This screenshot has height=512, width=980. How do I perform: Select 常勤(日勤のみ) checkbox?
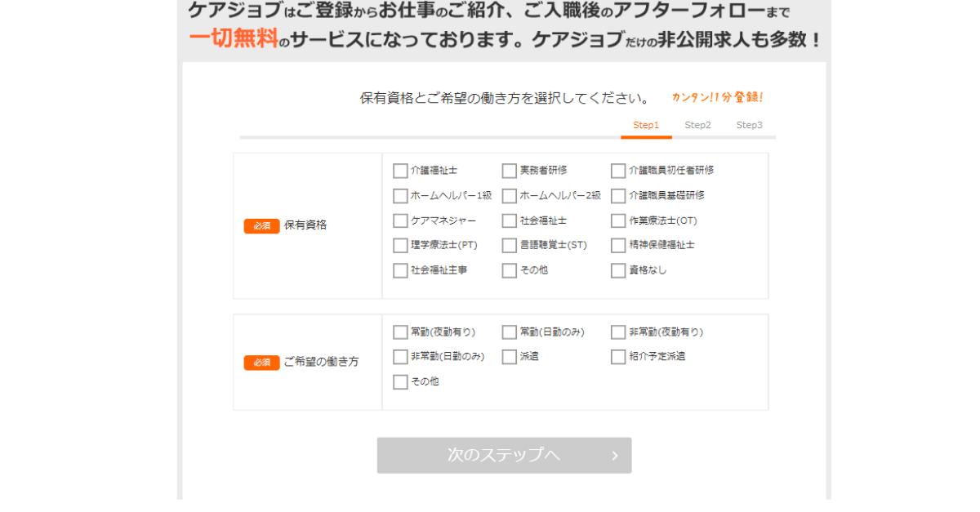click(x=510, y=332)
